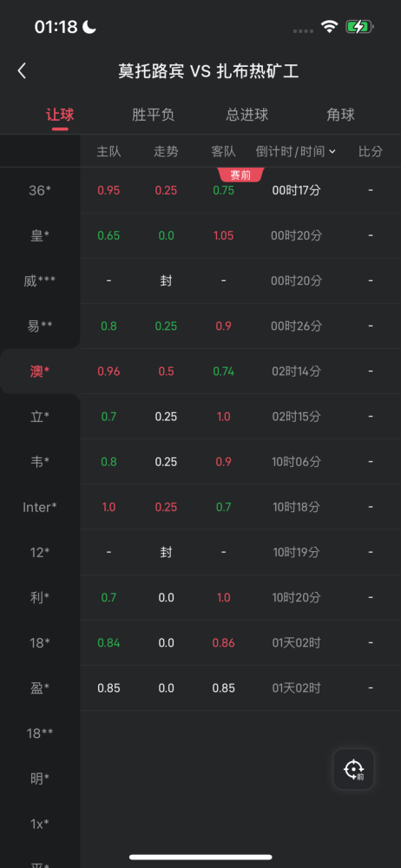Tap the crosshair pre-match locator icon

(x=354, y=769)
